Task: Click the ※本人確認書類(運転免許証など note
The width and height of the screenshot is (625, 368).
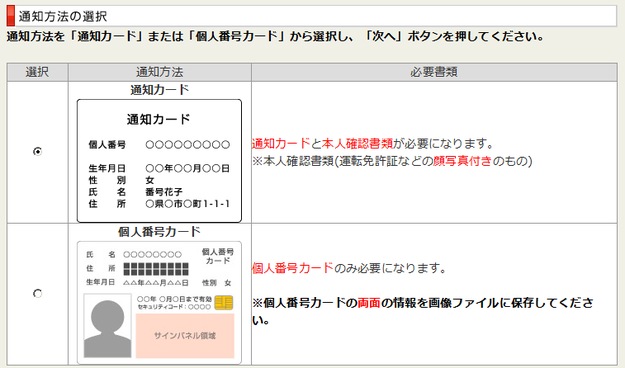Action: [x=392, y=161]
